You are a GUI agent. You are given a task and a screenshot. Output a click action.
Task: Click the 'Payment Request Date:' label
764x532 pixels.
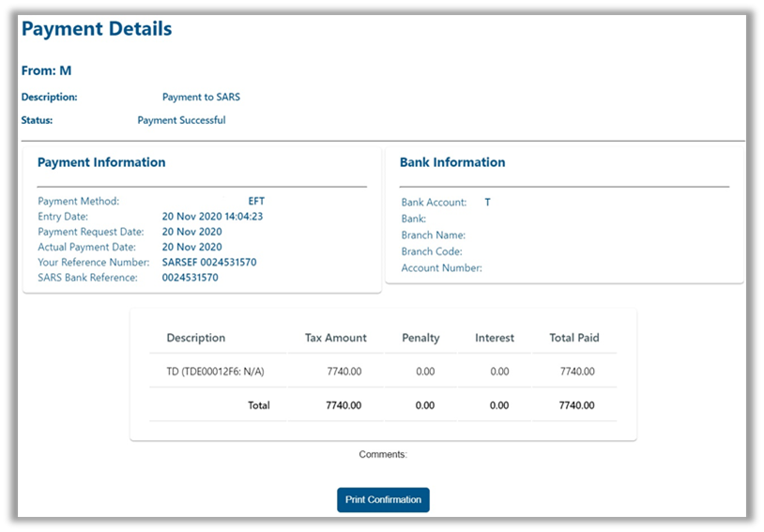(91, 232)
